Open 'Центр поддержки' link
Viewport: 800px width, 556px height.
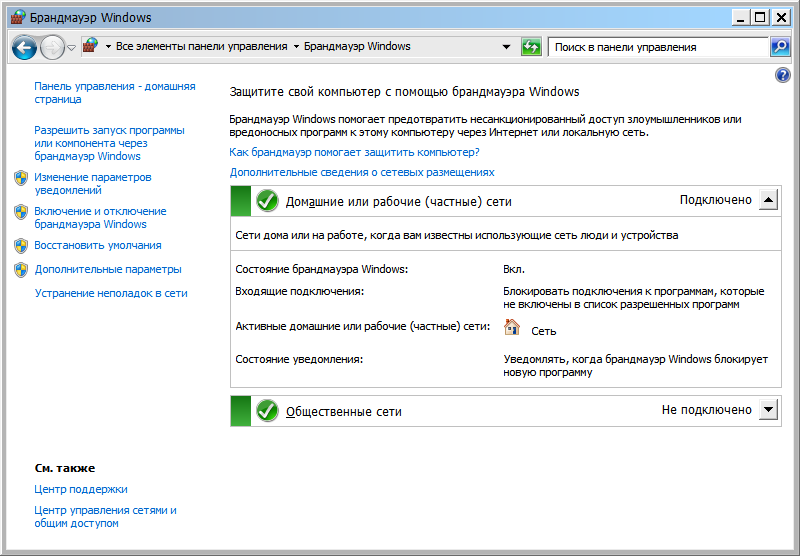click(81, 489)
